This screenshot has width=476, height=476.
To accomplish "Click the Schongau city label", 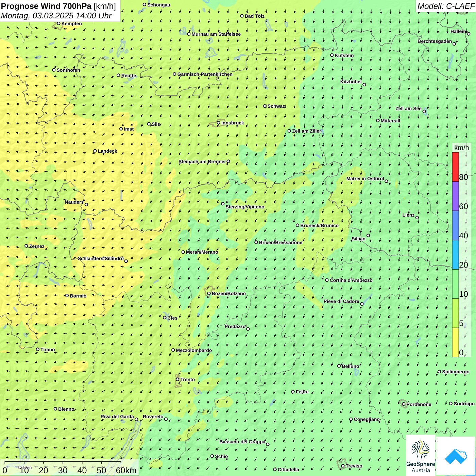I will [159, 5].
